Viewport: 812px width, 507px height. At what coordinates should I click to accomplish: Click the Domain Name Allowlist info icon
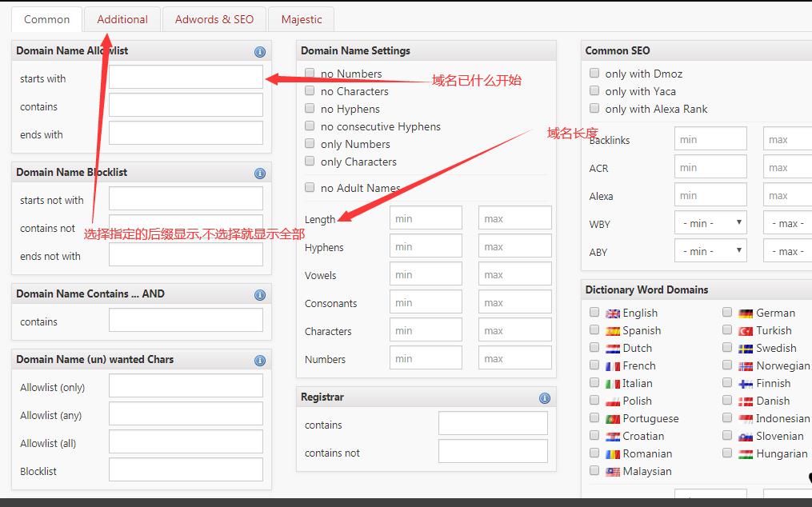[x=259, y=52]
